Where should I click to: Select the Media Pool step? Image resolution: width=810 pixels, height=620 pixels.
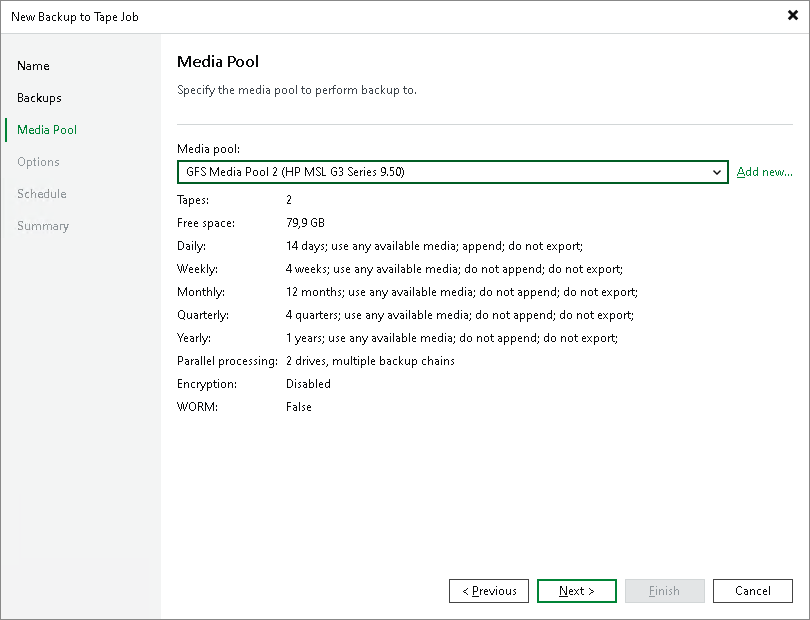tap(48, 130)
